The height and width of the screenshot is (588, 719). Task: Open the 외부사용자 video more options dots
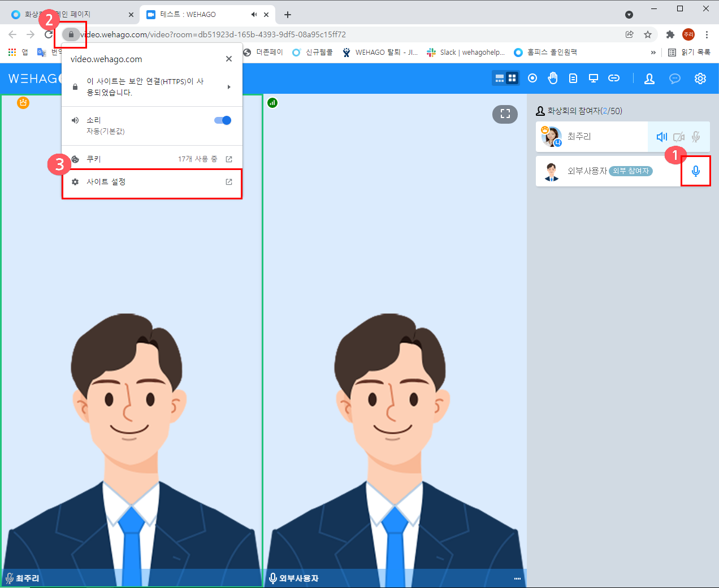(517, 578)
